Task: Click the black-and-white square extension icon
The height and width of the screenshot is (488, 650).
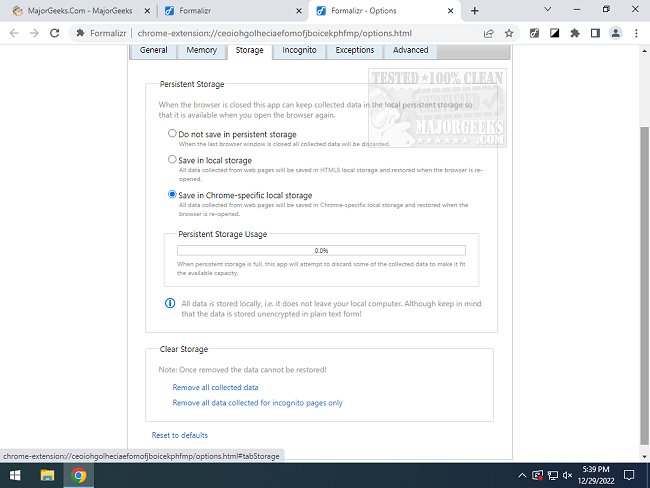Action: coord(555,33)
